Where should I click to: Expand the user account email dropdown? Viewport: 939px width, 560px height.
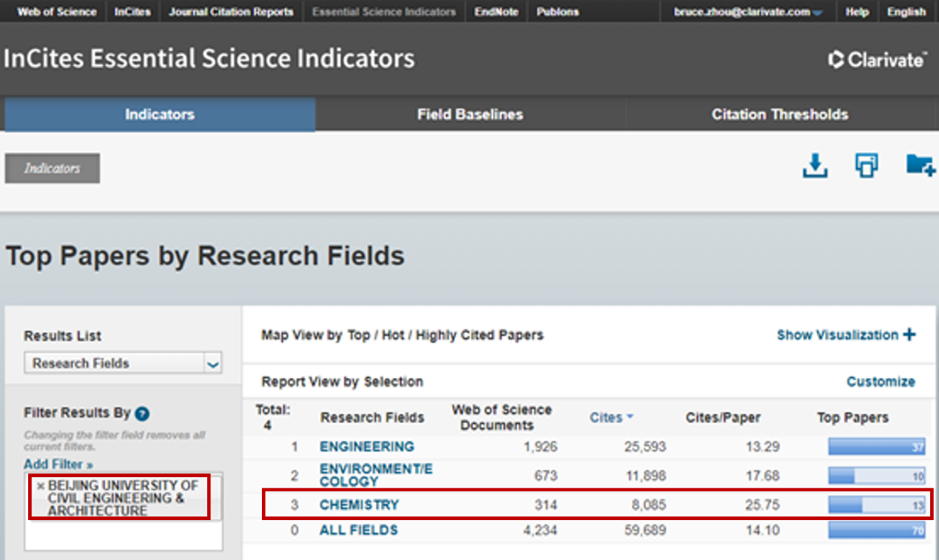click(x=817, y=13)
